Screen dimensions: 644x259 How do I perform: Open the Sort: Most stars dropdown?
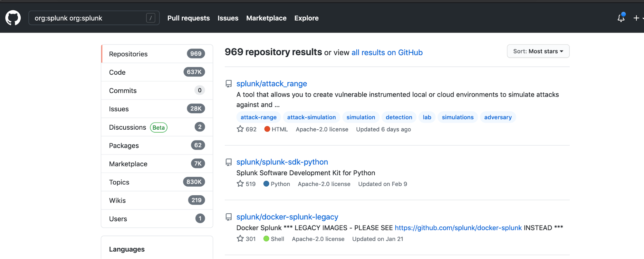click(x=538, y=51)
